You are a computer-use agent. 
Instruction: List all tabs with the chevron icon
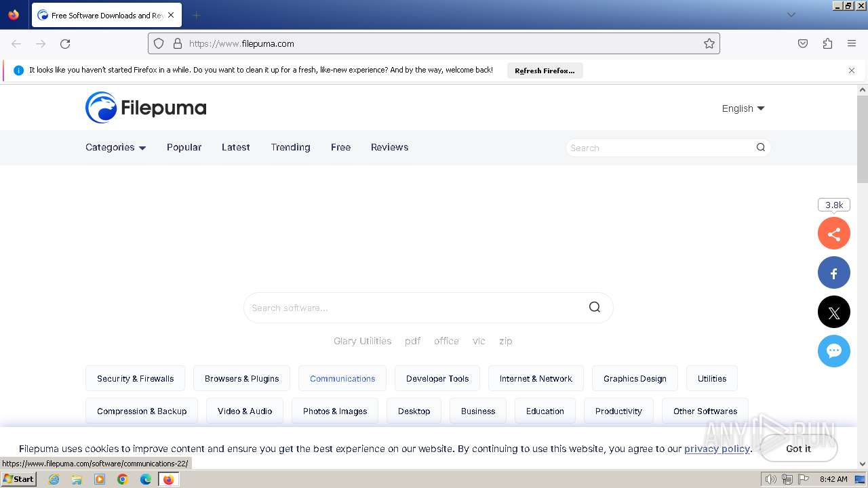[x=791, y=15]
